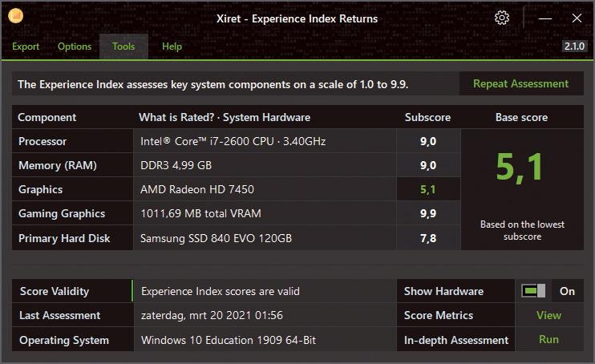Select the AMD Radeon HD 7450 text

pos(197,189)
